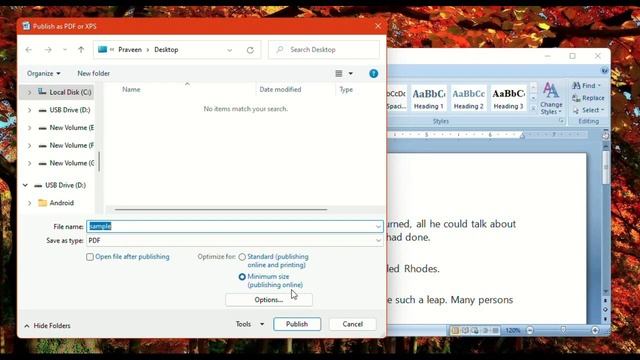Open address bar previous locations dropdown
This screenshot has width=640, height=360.
point(230,50)
